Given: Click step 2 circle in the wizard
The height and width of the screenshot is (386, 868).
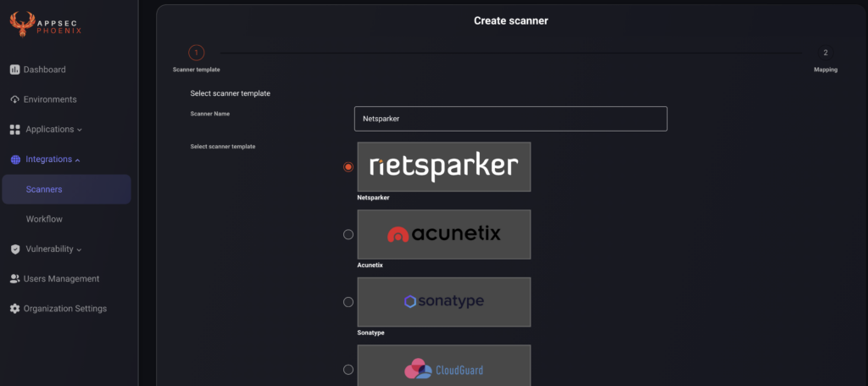Looking at the screenshot, I should [x=826, y=53].
